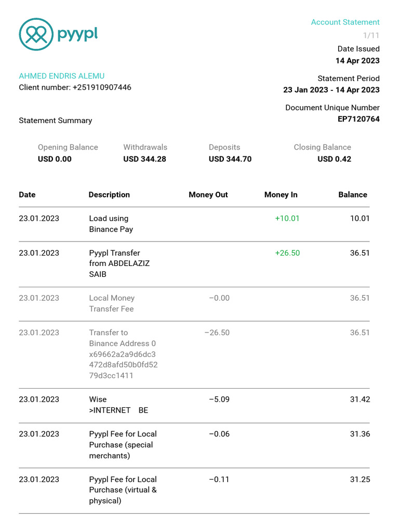The width and height of the screenshot is (399, 532).
Task: Click the Load using Binance Pay transaction
Action: [111, 224]
